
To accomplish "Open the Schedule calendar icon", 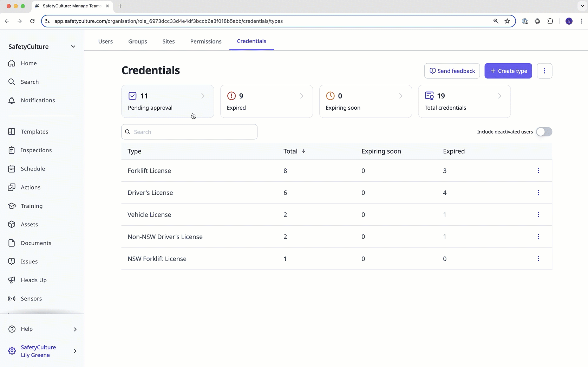I will (12, 169).
